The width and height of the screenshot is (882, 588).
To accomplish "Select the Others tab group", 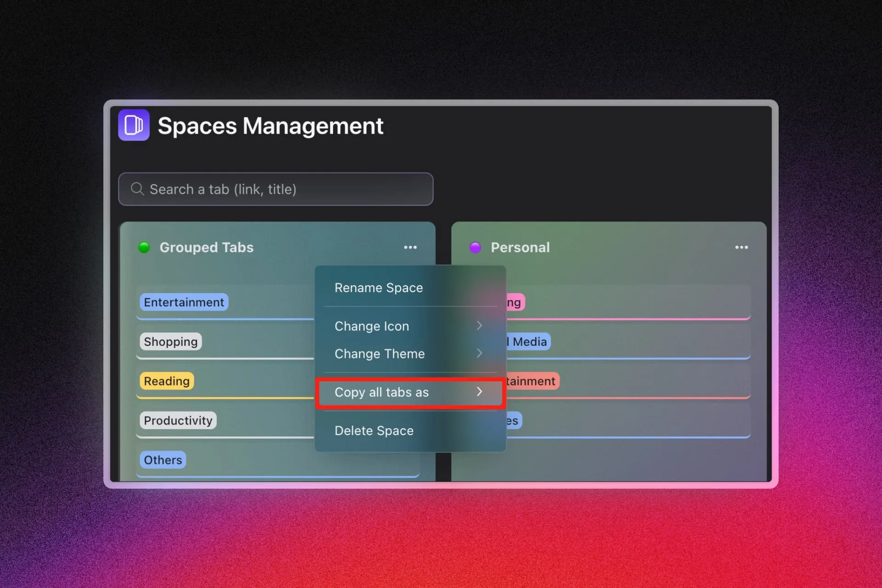I will (x=162, y=460).
